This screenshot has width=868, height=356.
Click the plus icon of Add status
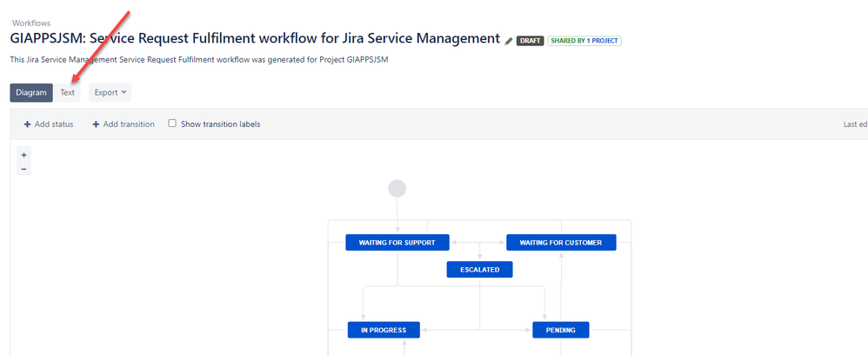pyautogui.click(x=27, y=124)
